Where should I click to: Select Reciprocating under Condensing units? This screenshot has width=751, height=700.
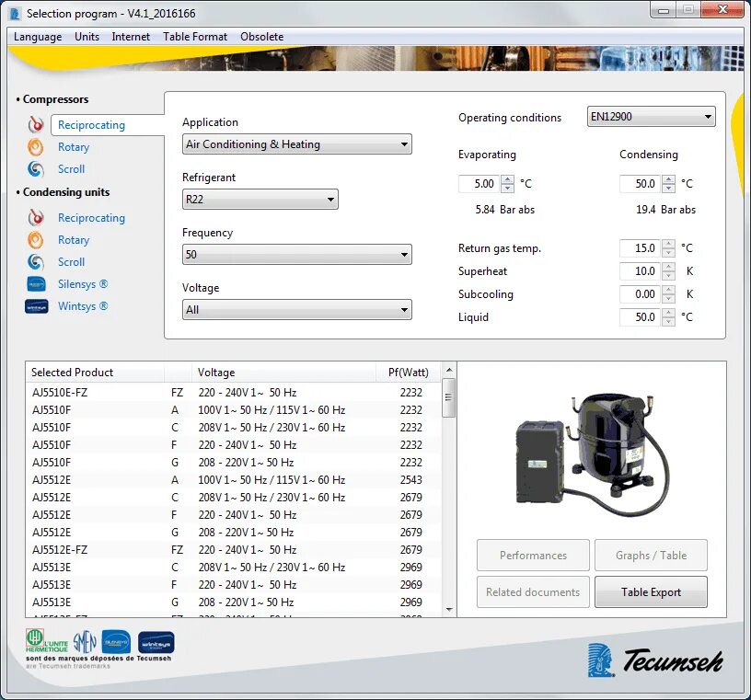[x=91, y=218]
